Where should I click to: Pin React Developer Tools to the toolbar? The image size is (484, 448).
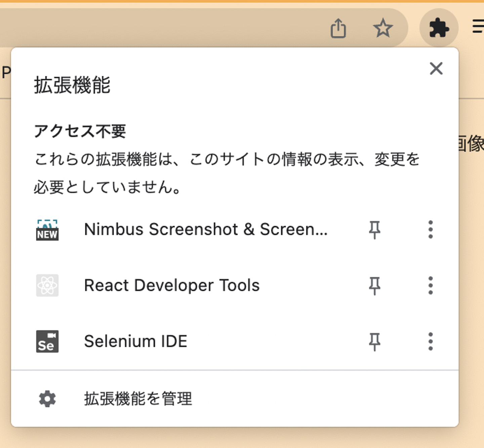[x=374, y=286]
